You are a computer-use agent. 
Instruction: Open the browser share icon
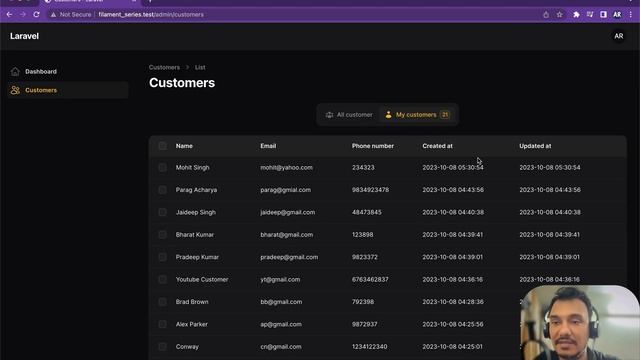546,15
